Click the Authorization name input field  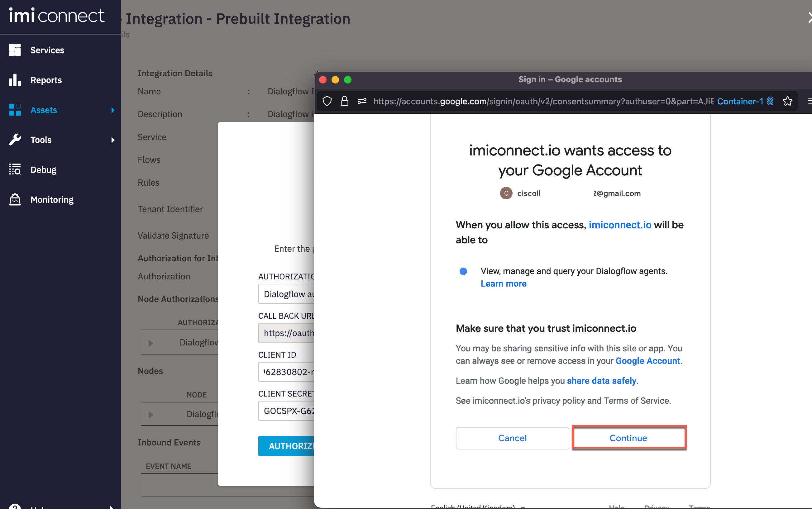coord(286,294)
